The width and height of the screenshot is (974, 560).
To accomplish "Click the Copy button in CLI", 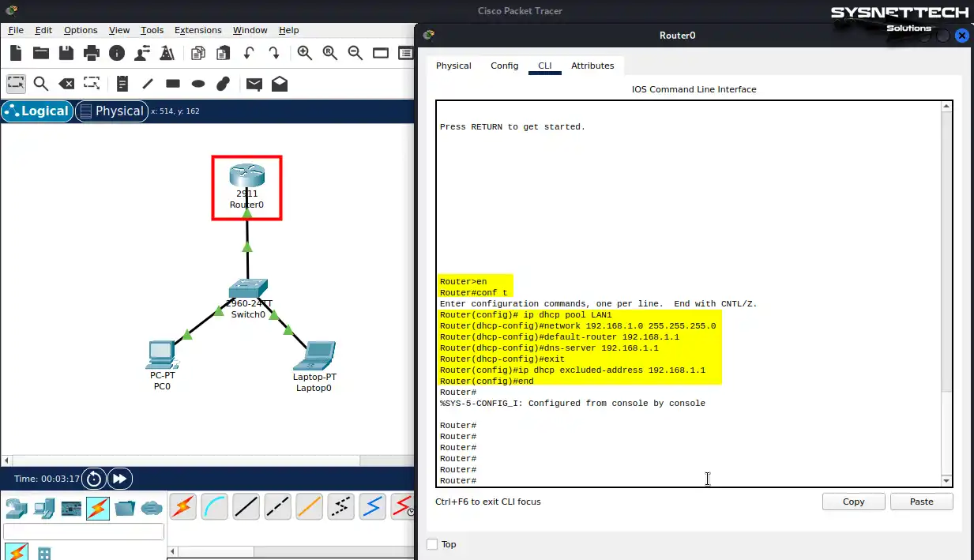I will (x=853, y=502).
